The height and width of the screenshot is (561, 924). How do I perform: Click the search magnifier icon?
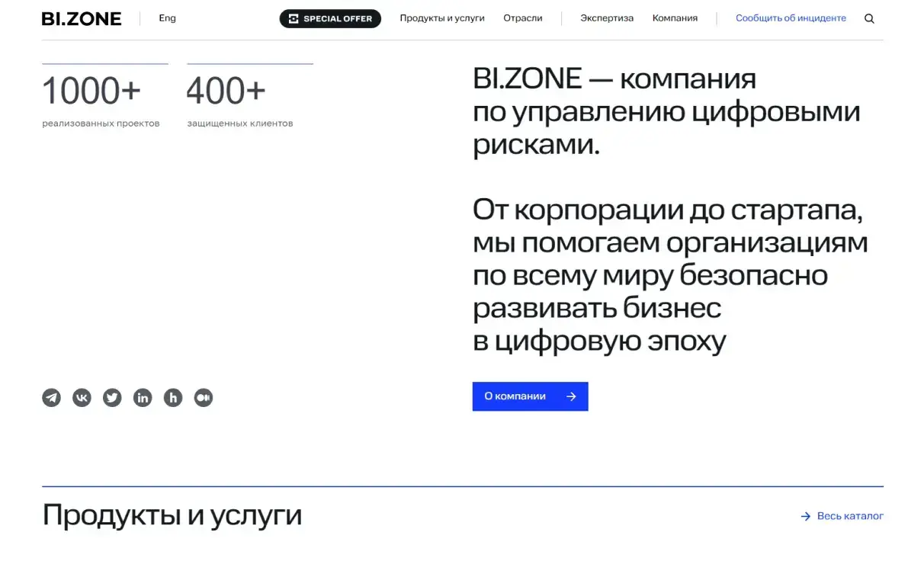[x=869, y=18]
